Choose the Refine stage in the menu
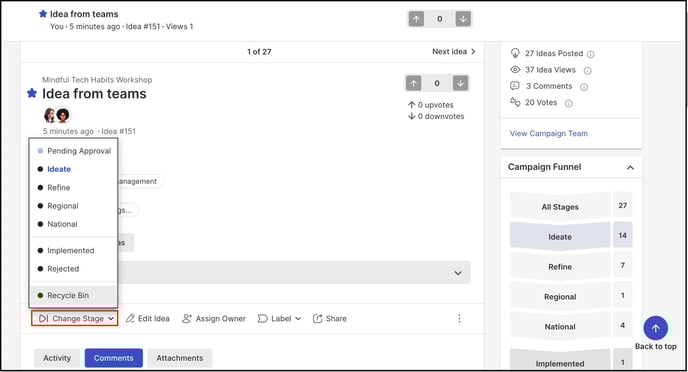Viewport: 688px width, 372px height. (x=58, y=187)
